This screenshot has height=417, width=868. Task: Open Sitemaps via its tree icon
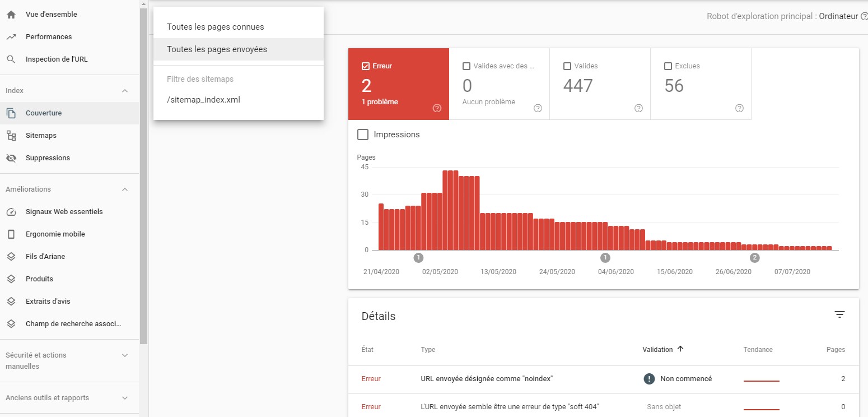coord(11,136)
